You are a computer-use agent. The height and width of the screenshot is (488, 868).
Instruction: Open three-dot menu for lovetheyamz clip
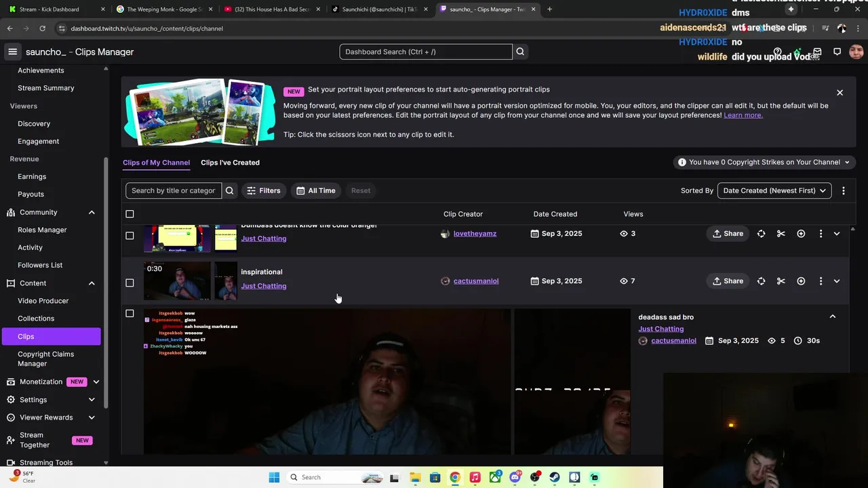pyautogui.click(x=821, y=233)
